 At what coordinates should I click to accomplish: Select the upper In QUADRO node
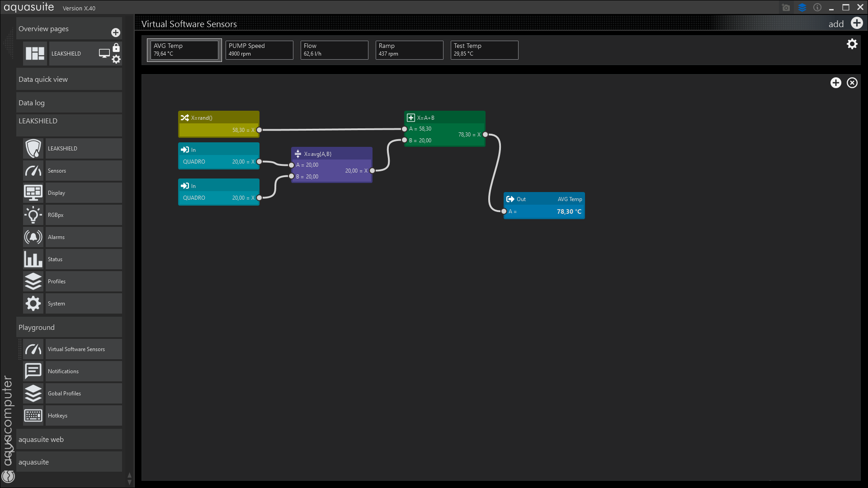click(x=219, y=156)
